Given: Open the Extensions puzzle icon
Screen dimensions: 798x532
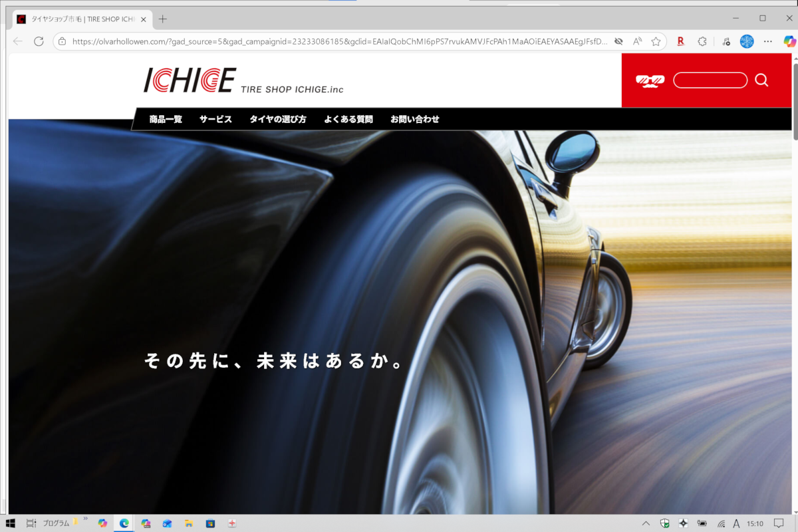Looking at the screenshot, I should (702, 41).
